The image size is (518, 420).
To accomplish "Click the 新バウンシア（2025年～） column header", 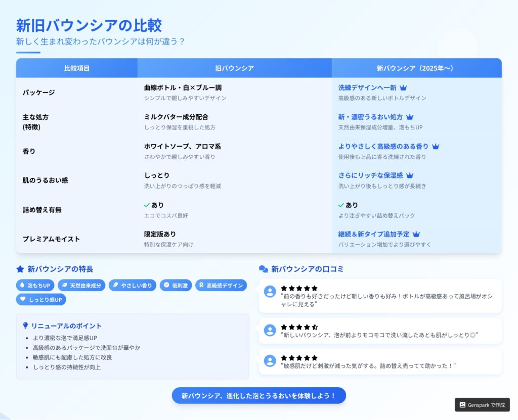I will pos(417,68).
